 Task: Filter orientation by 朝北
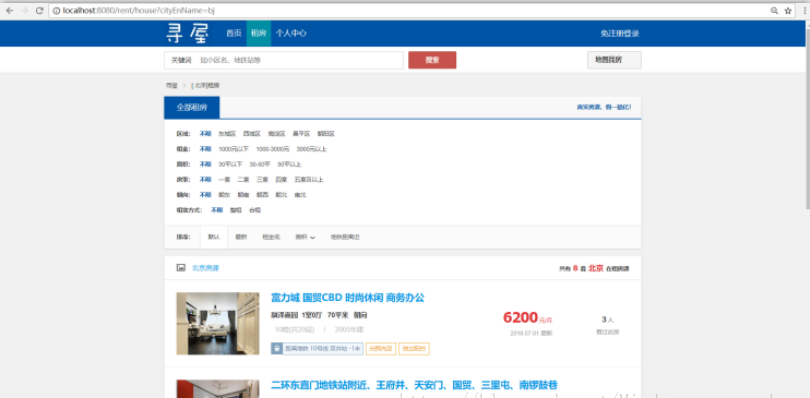coord(281,195)
